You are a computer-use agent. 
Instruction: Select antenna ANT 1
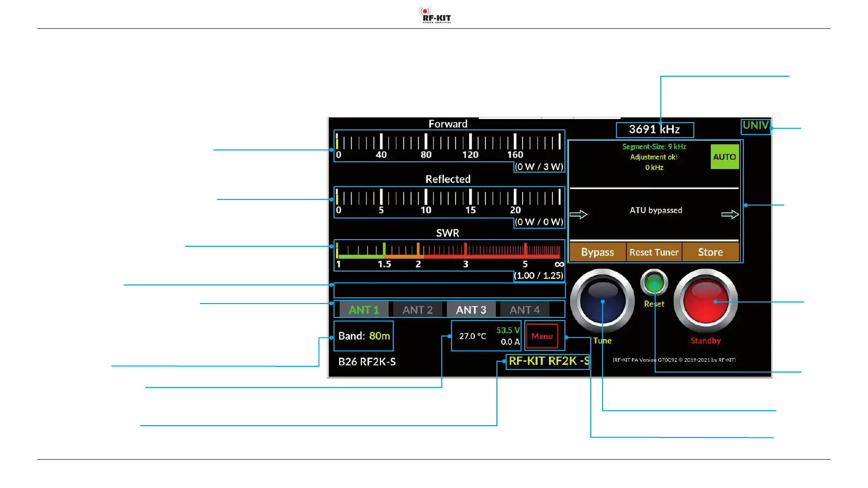point(364,310)
